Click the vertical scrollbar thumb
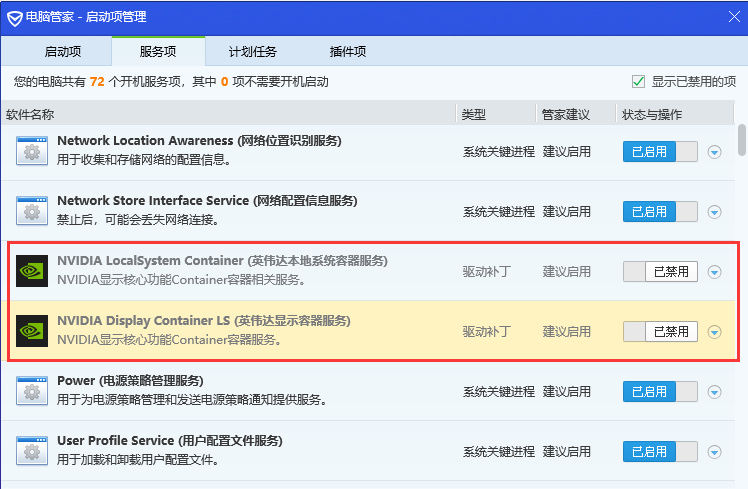The width and height of the screenshot is (748, 489). pyautogui.click(x=742, y=140)
